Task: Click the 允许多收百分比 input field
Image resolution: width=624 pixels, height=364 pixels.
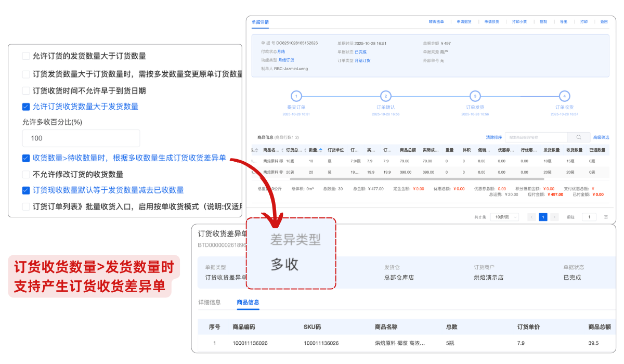Action: 81,138
